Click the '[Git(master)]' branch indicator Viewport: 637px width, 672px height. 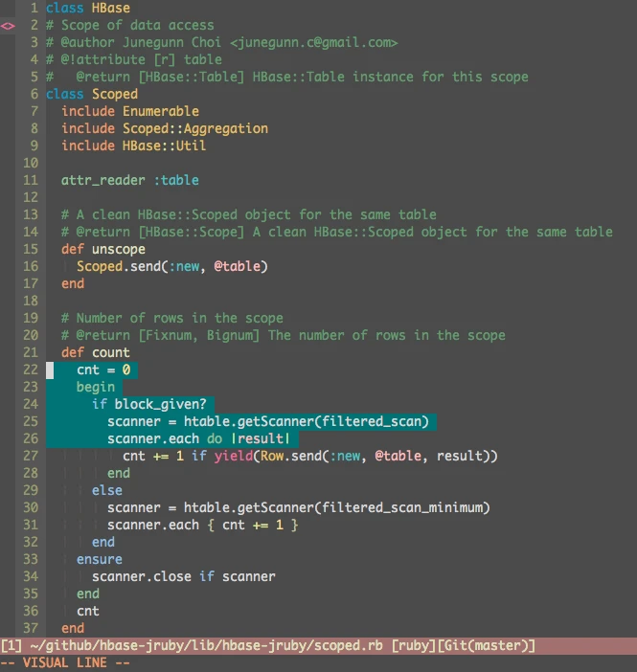pos(486,646)
